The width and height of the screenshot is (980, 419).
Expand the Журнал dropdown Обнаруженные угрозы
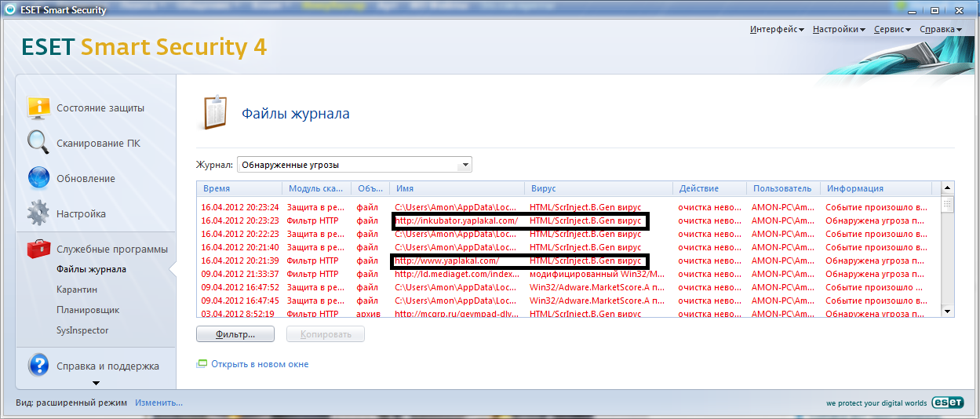(x=354, y=165)
